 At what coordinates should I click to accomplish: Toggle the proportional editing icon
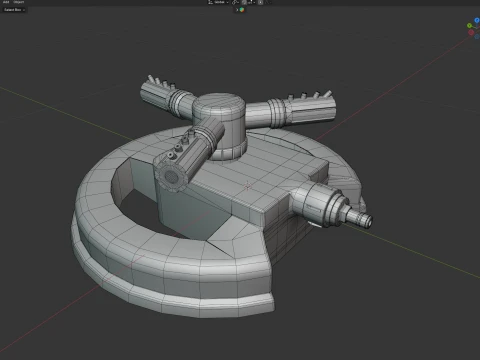260,2
